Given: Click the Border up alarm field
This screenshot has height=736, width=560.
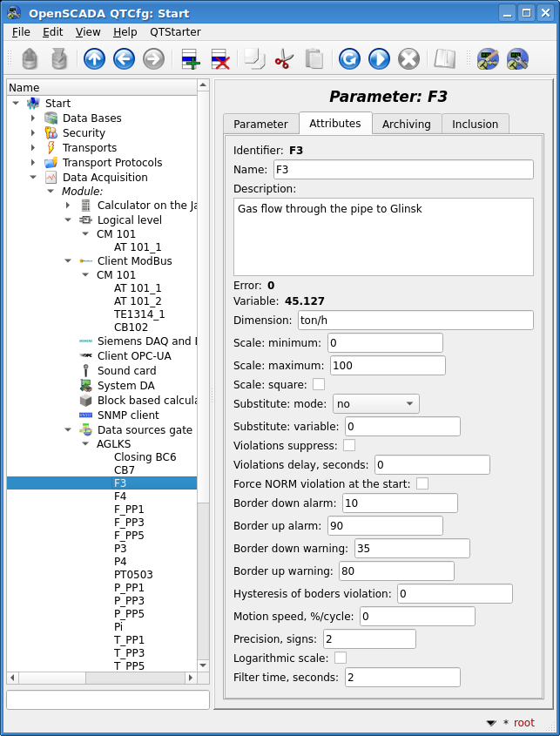Looking at the screenshot, I should click(384, 526).
